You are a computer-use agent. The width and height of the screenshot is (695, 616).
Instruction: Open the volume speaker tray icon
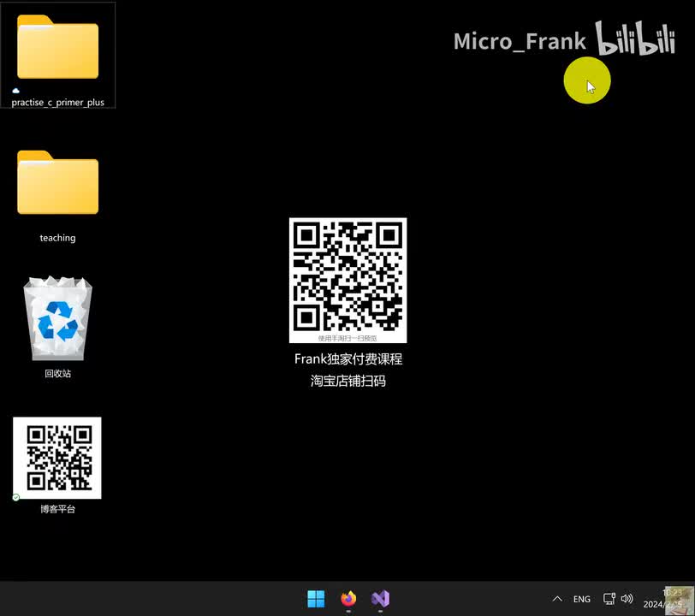click(x=627, y=599)
